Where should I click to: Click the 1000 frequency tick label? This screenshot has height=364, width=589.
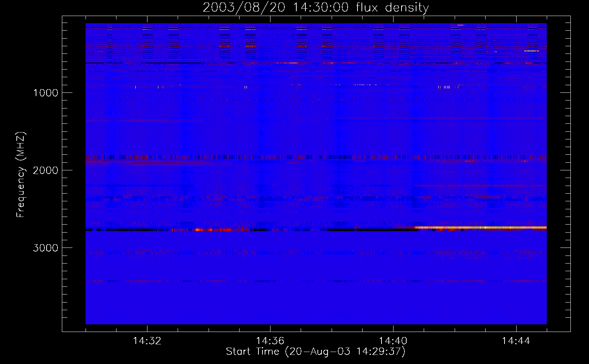46,93
